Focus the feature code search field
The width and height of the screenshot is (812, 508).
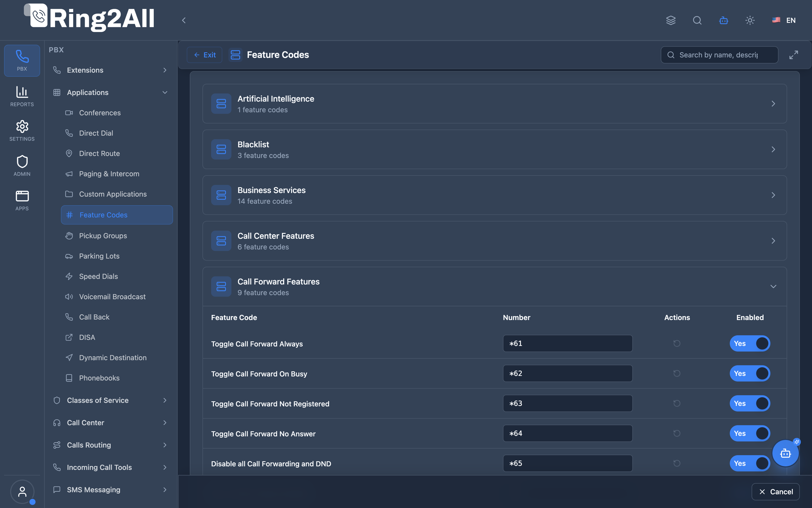point(719,55)
